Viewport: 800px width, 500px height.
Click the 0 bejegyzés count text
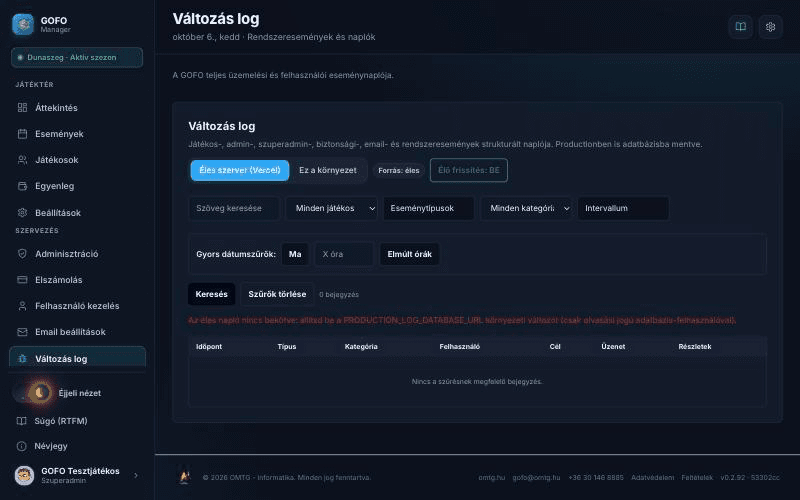click(x=339, y=294)
